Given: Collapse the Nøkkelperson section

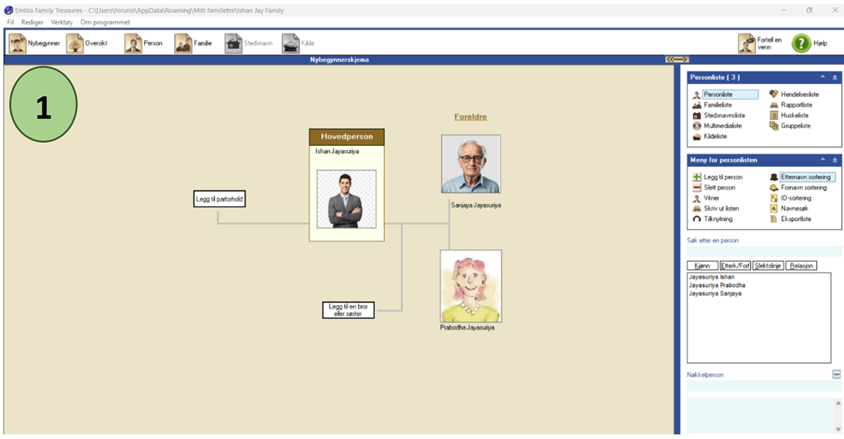Looking at the screenshot, I should [x=836, y=374].
